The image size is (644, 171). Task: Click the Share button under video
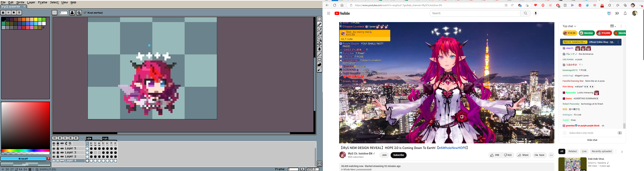pyautogui.click(x=523, y=155)
